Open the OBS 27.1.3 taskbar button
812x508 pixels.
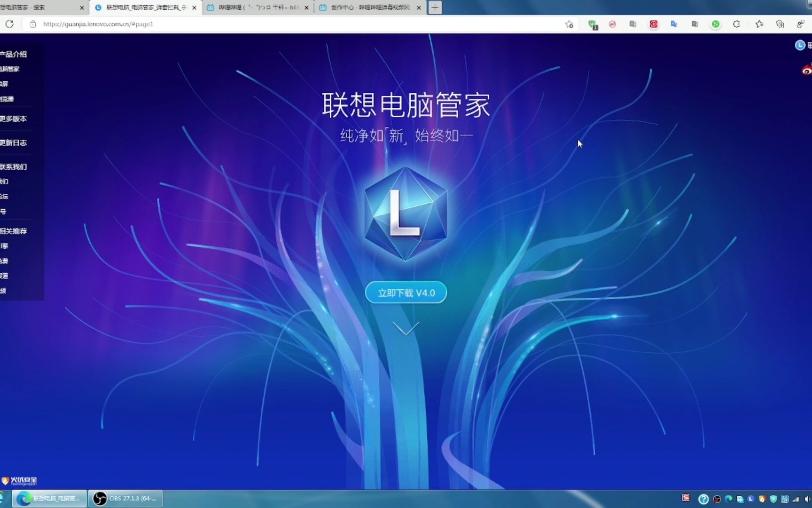click(x=125, y=498)
